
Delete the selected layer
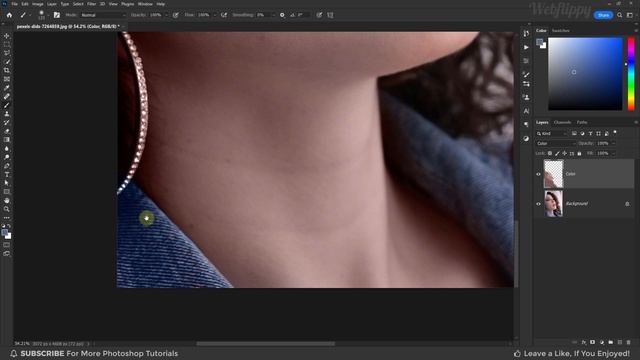coord(629,342)
